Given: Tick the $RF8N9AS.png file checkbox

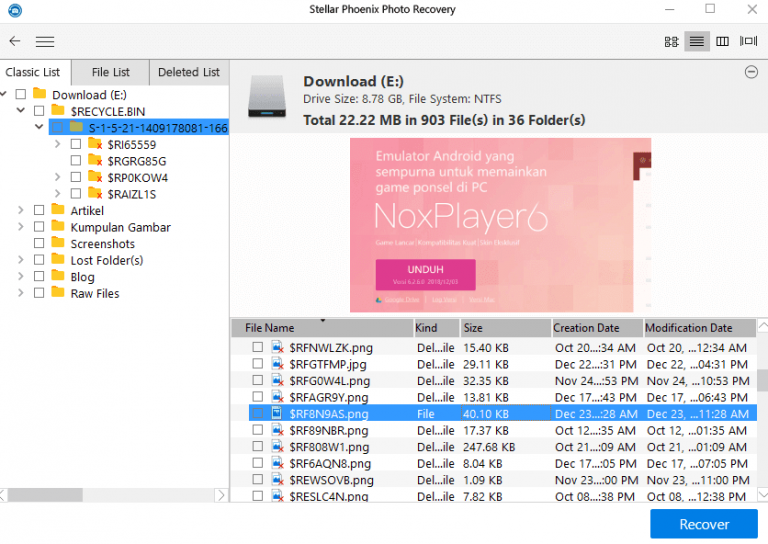Looking at the screenshot, I should 257,413.
